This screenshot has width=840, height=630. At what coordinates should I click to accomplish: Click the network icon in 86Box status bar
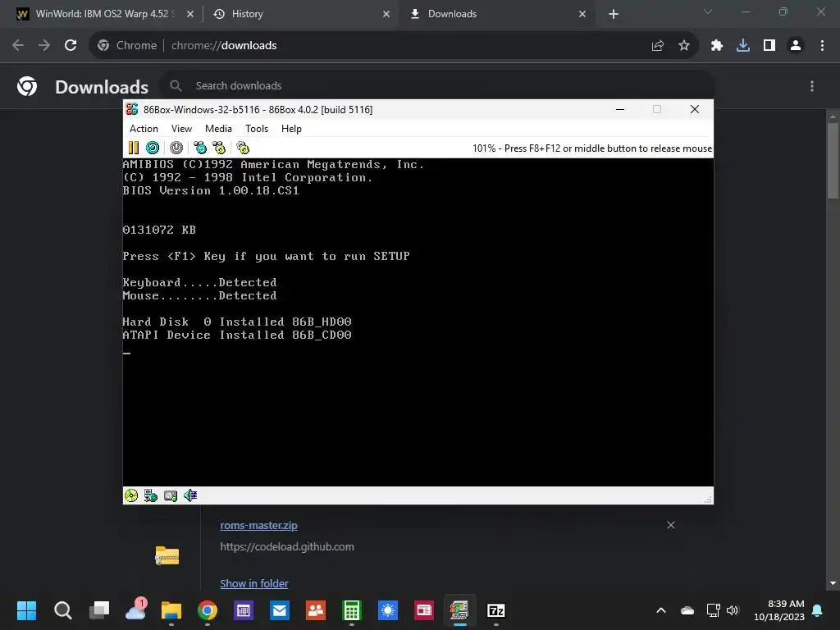tap(151, 495)
